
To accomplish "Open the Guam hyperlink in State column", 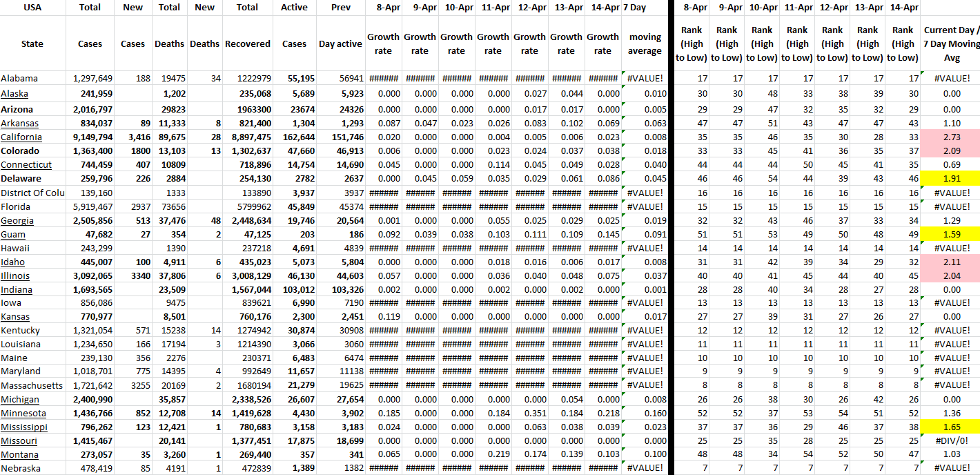I will (x=14, y=234).
